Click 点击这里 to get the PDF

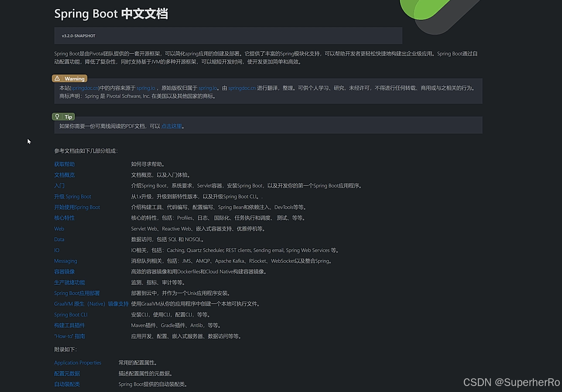pos(171,126)
